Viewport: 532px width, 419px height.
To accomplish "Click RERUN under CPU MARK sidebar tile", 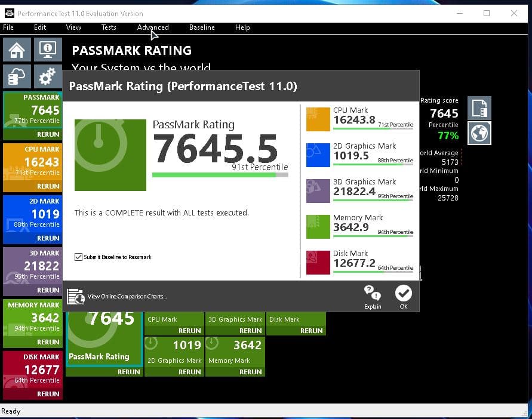I will pyautogui.click(x=48, y=186).
